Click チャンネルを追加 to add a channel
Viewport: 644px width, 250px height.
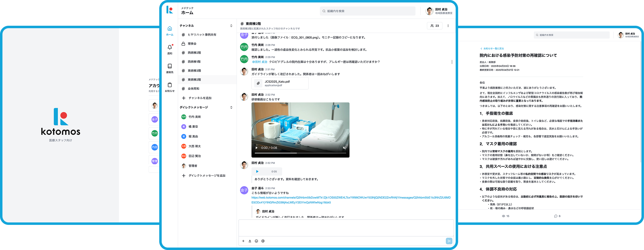pyautogui.click(x=200, y=98)
